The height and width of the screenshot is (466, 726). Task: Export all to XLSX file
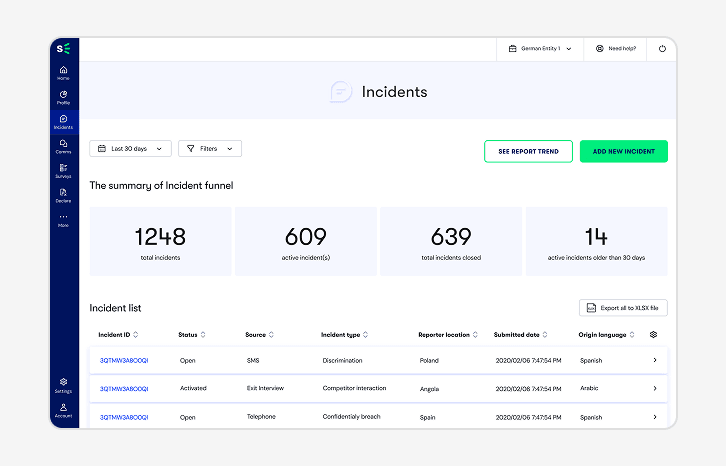623,308
